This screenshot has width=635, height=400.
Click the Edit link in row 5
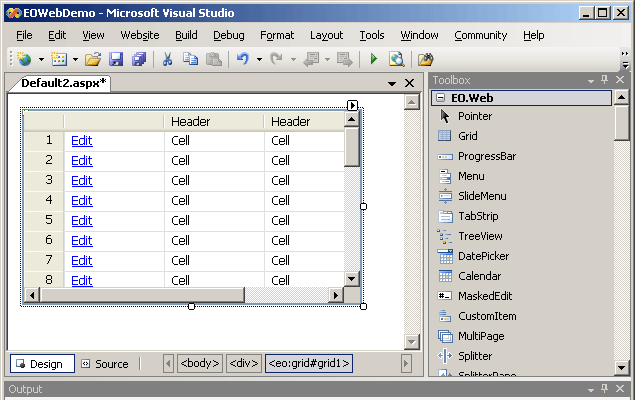tap(82, 221)
